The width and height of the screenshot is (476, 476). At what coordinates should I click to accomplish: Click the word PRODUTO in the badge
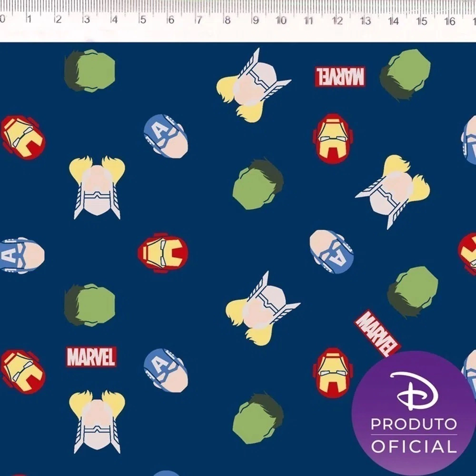(x=414, y=424)
